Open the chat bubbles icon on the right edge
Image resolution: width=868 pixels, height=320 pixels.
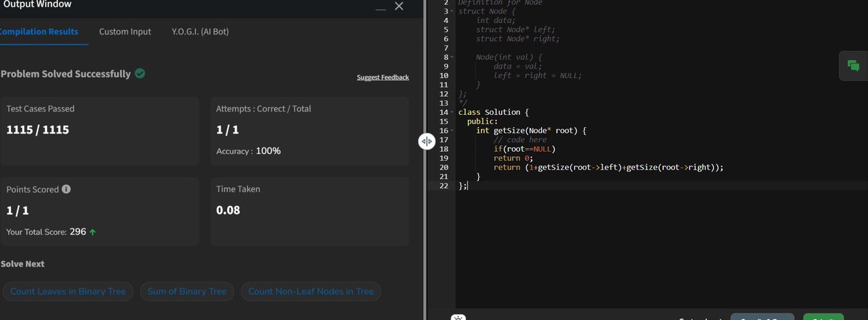[x=853, y=66]
